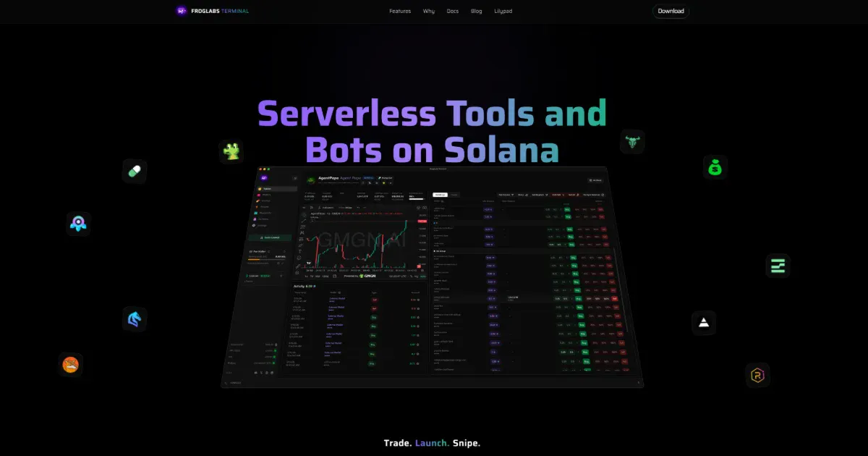Click the GMGN logo under the chart
868x456 pixels.
point(367,276)
